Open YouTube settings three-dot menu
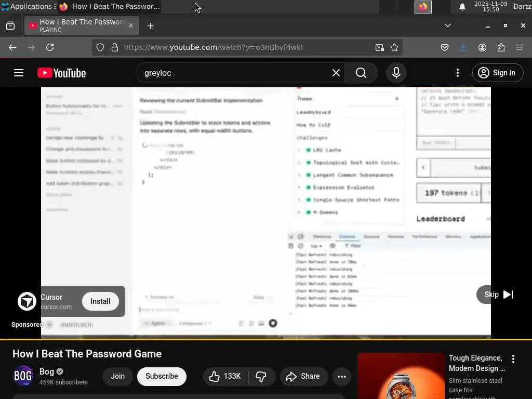The height and width of the screenshot is (399, 532). (458, 73)
